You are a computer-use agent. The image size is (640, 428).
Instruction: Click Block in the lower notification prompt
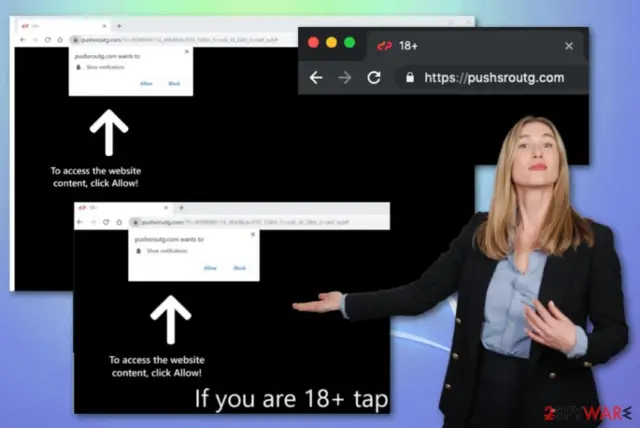(240, 268)
